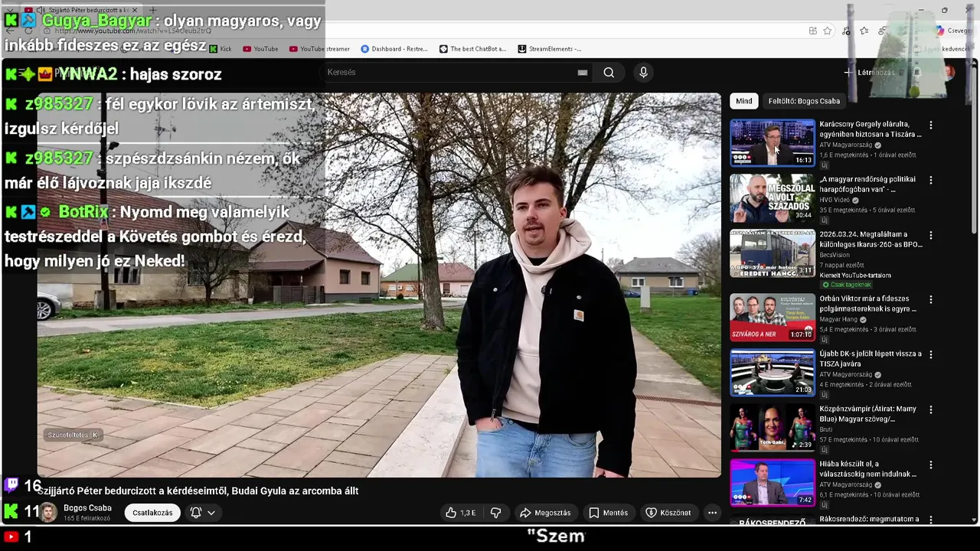Open YouTube streamer bookmark
Viewport: 980px width, 551px height.
[x=319, y=49]
